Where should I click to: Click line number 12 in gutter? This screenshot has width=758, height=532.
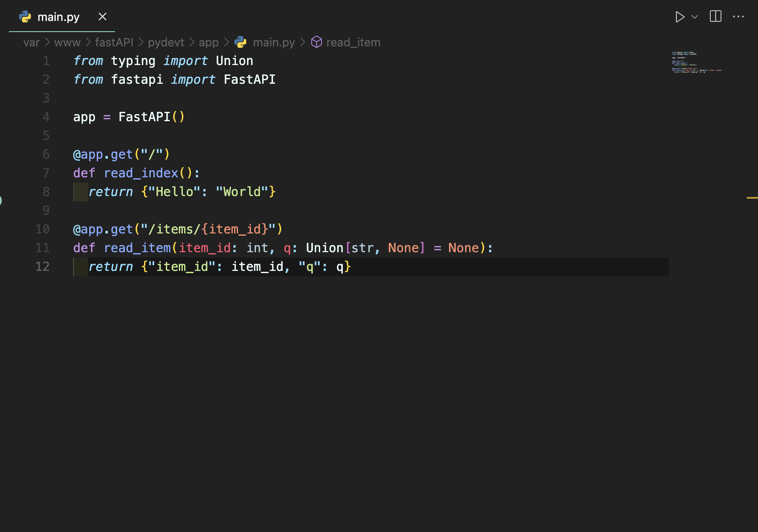(42, 266)
